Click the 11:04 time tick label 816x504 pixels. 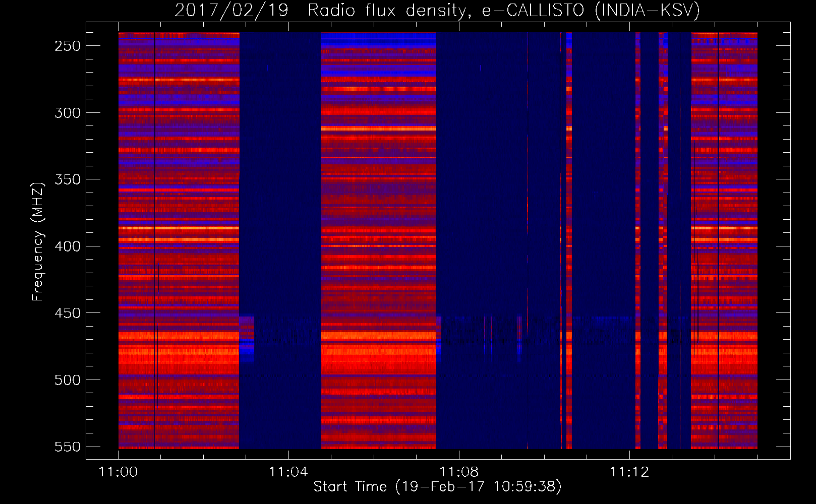point(288,472)
